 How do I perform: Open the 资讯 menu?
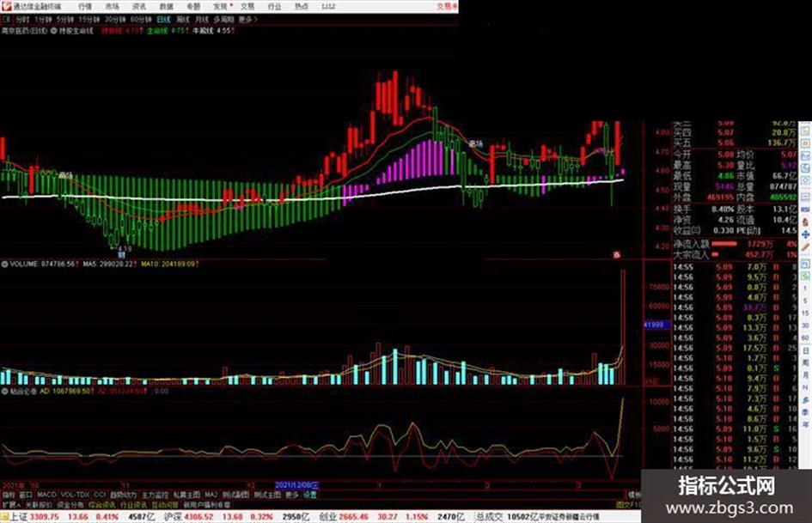coord(139,6)
